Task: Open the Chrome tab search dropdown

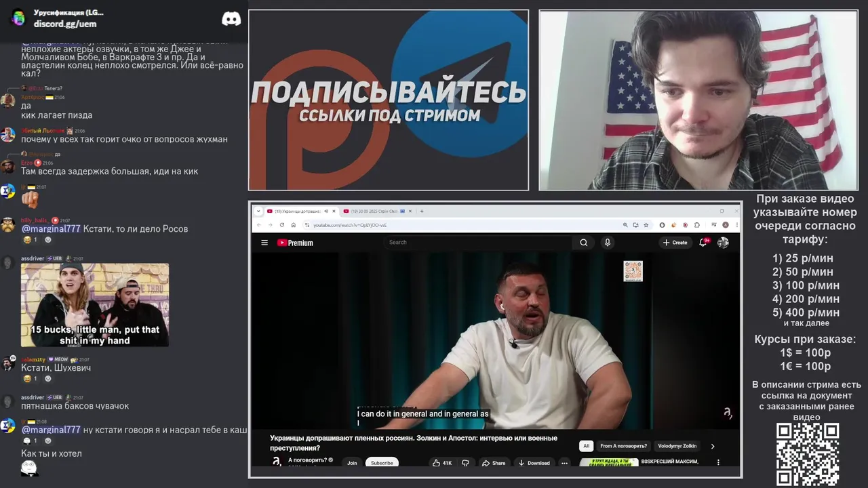Action: pyautogui.click(x=258, y=211)
